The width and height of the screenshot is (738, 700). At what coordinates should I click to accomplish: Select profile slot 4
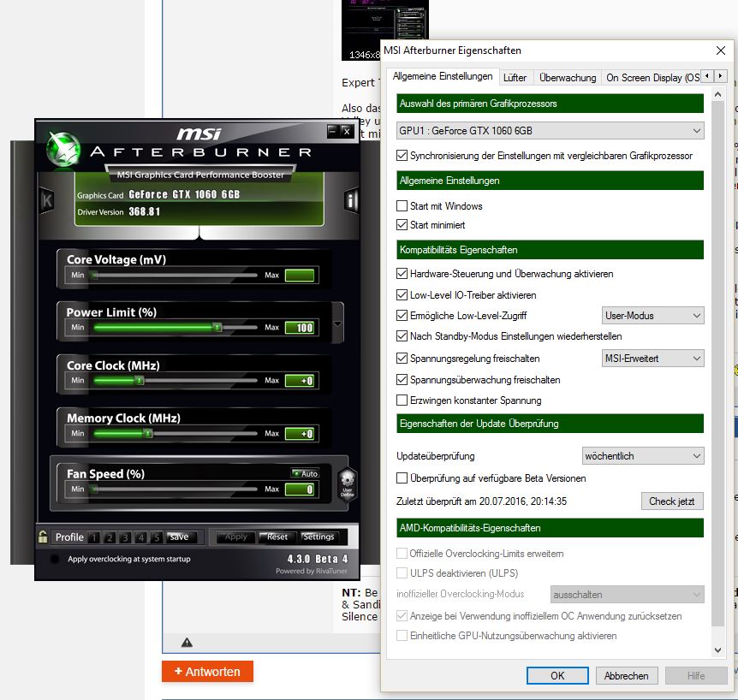pyautogui.click(x=140, y=537)
